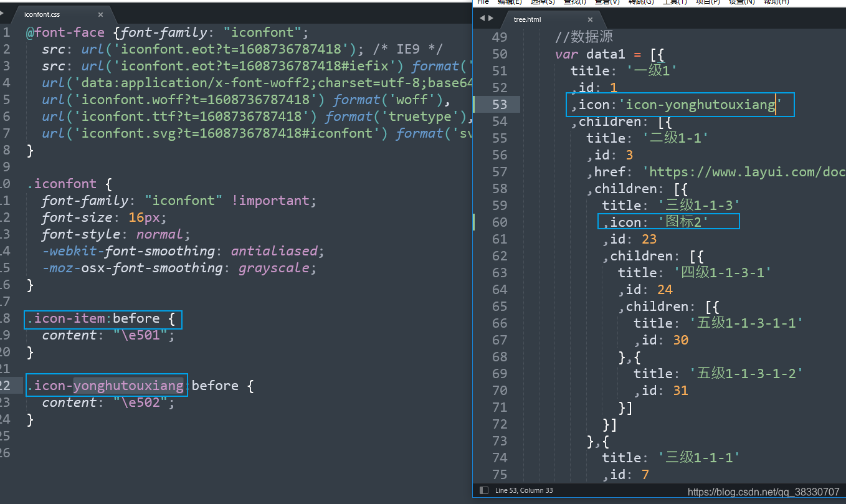Click the title '五级1-1-3-1-2' line
The width and height of the screenshot is (846, 504).
coord(718,374)
